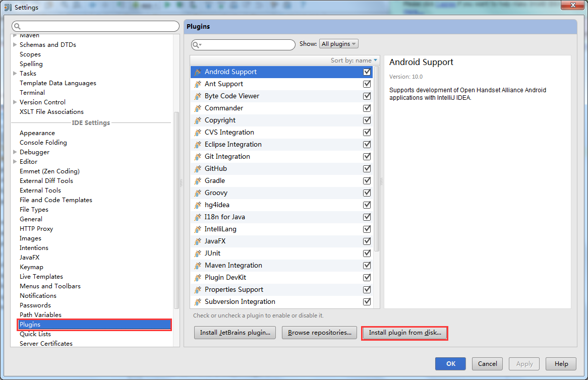Select Appearance in IDE Settings
Image resolution: width=588 pixels, height=380 pixels.
[x=37, y=133]
